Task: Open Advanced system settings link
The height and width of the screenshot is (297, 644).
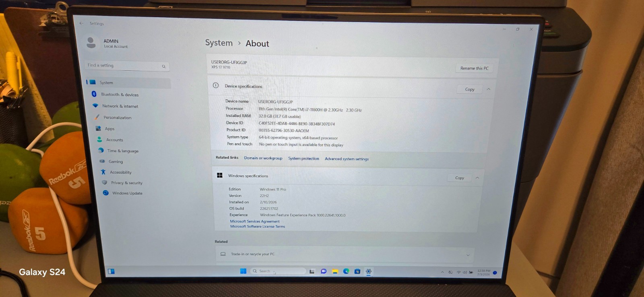Action: click(x=347, y=159)
